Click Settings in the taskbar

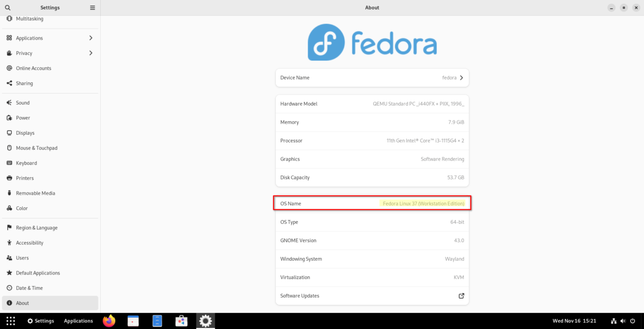pos(40,321)
